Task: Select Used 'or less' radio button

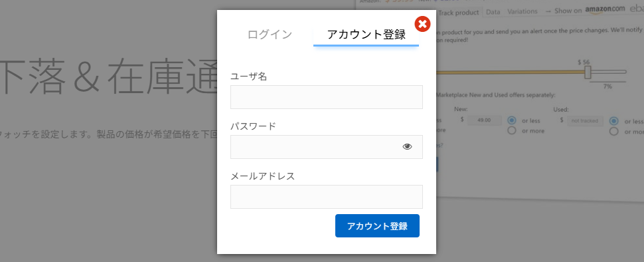Action: click(614, 121)
